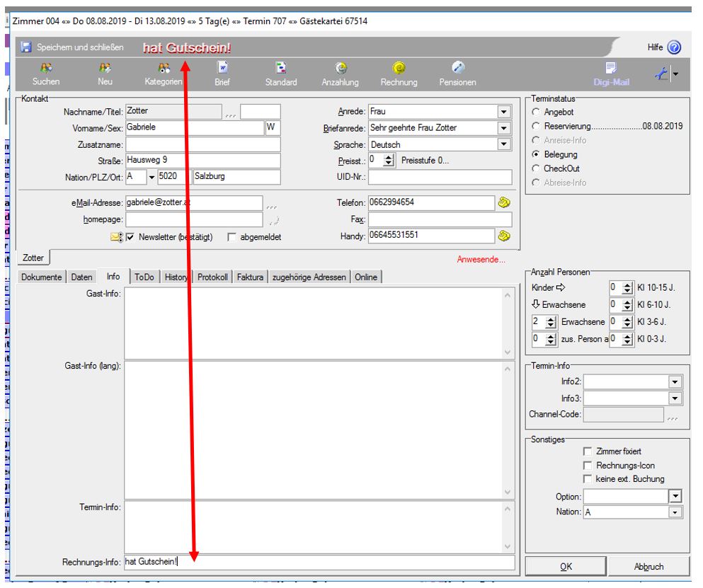Select the Zotter contact tab
This screenshot has width=703, height=588.
coord(33,258)
